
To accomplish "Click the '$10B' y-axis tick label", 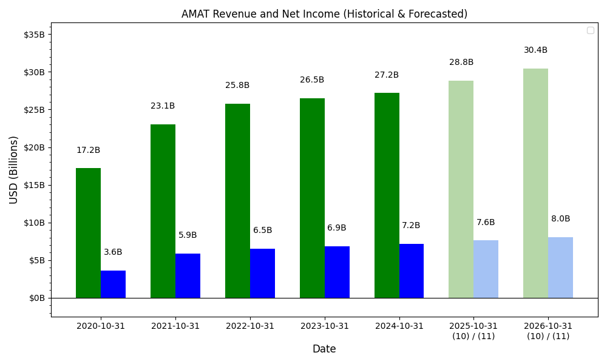I will pos(34,223).
